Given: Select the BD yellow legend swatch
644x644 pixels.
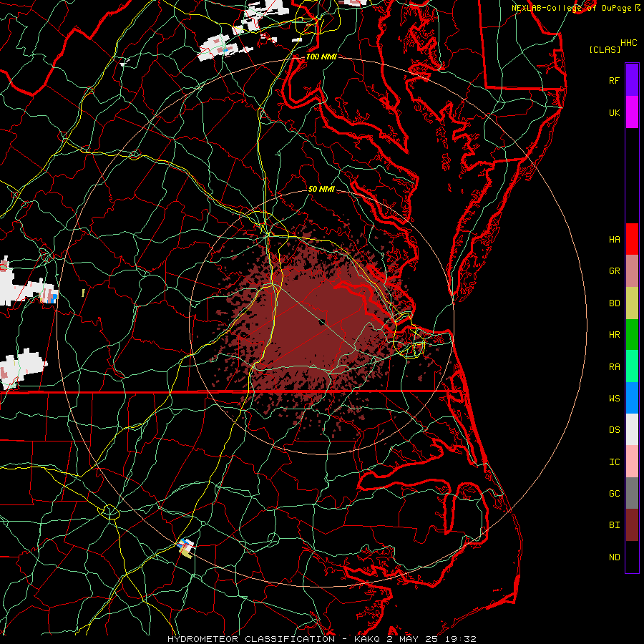Looking at the screenshot, I should (632, 303).
